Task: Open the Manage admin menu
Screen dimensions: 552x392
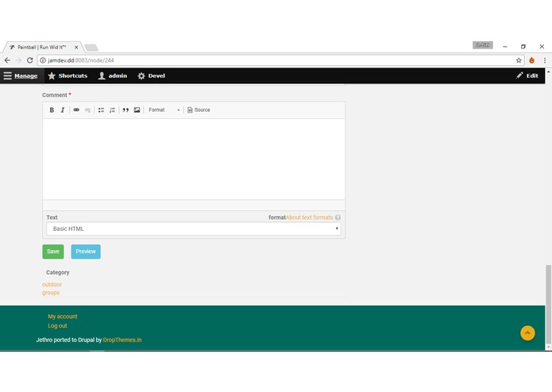Action: click(x=21, y=75)
